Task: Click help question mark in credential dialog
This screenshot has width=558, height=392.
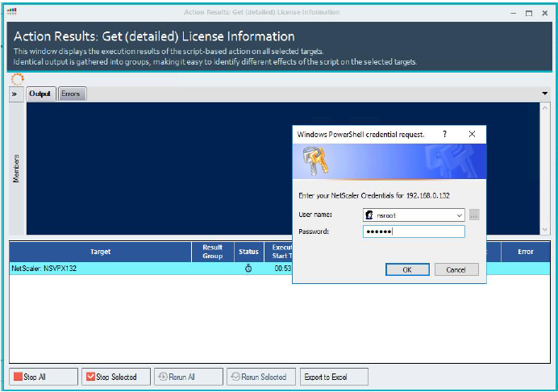Action: (x=444, y=134)
